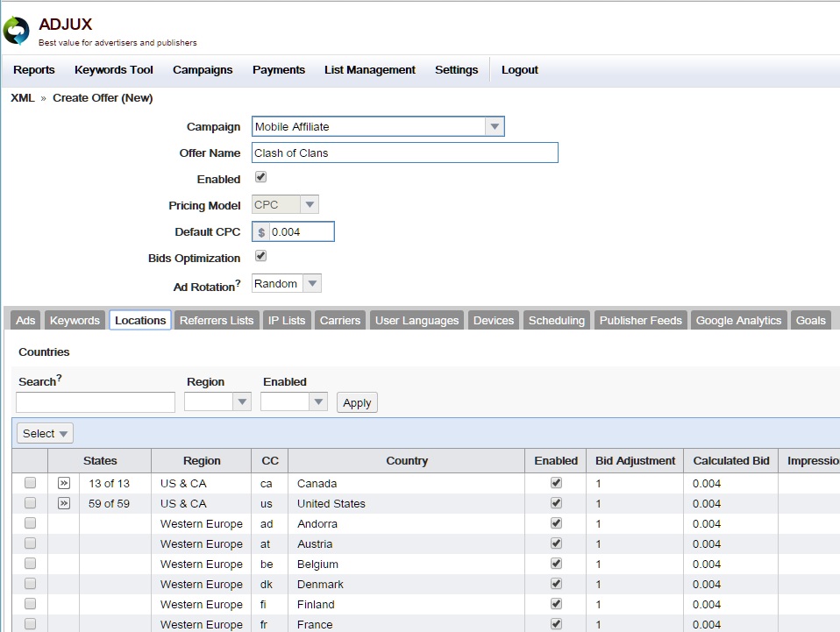Viewport: 840px width, 632px height.
Task: Disable the Enabled checkbox for Canada
Action: 556,483
